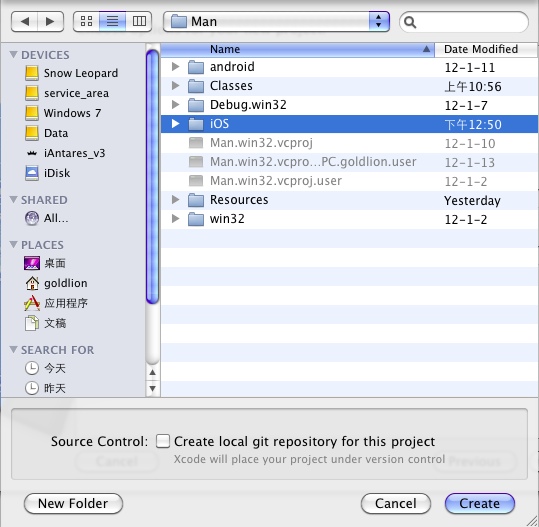Click the 12-1-11 date of android
The width and height of the screenshot is (539, 527).
[470, 68]
